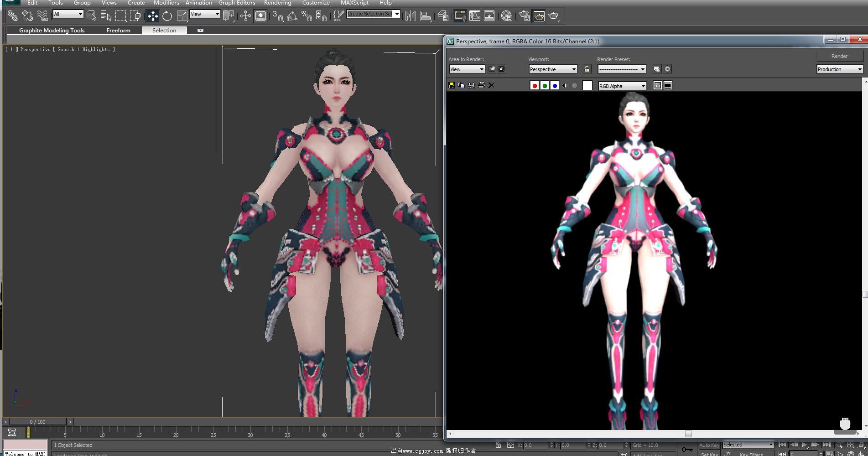868x456 pixels.
Task: Open the Select by Name dialog
Action: (106, 16)
